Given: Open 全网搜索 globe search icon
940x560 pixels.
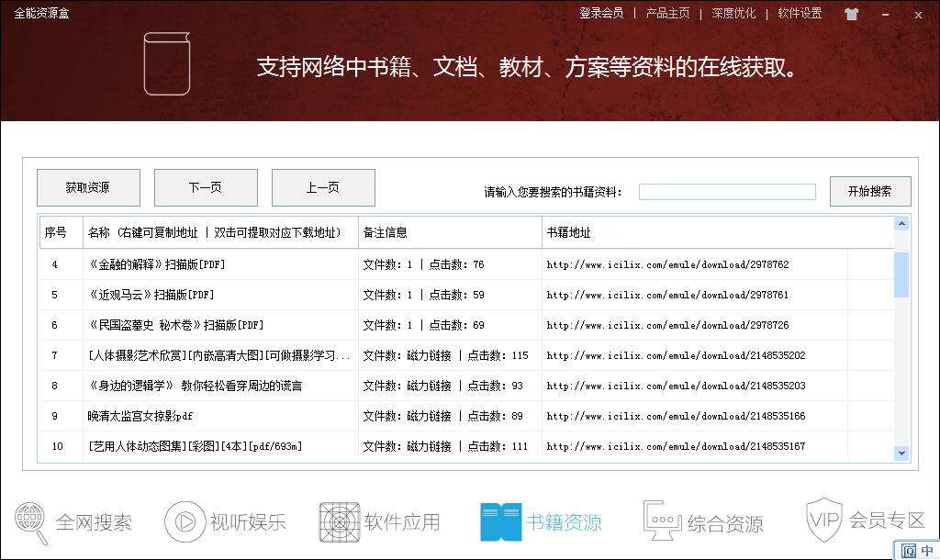Looking at the screenshot, I should click(x=32, y=521).
